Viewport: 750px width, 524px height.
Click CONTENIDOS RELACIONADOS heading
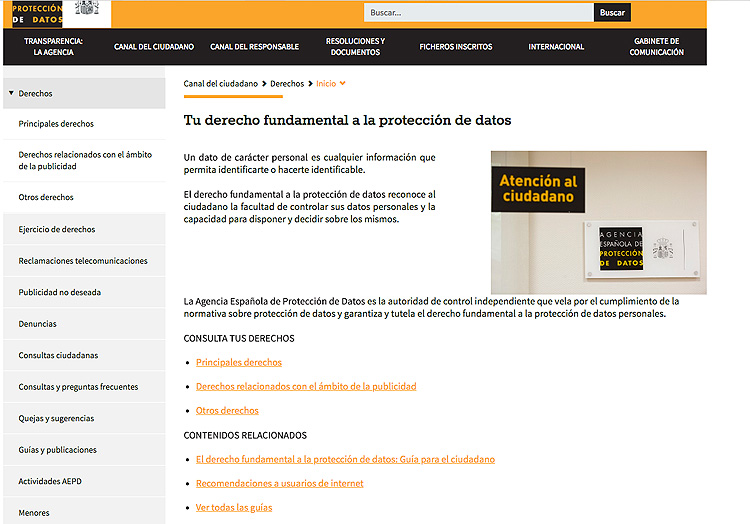[245, 436]
